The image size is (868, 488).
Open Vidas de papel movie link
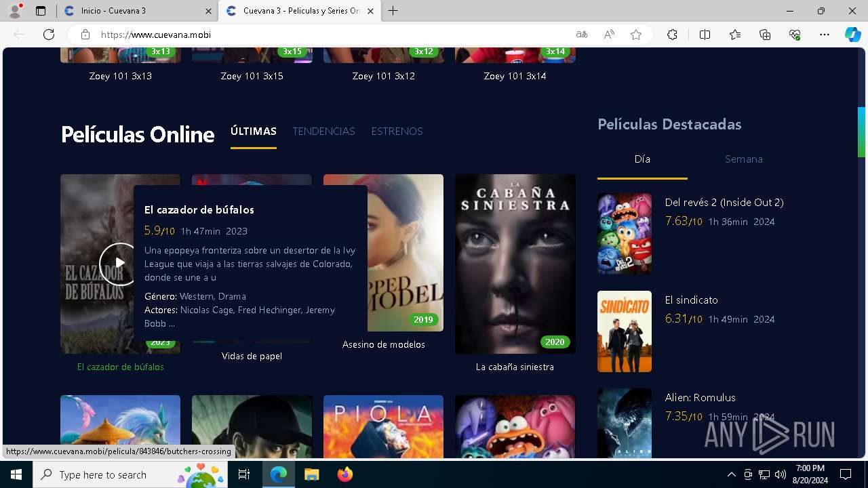(x=252, y=356)
